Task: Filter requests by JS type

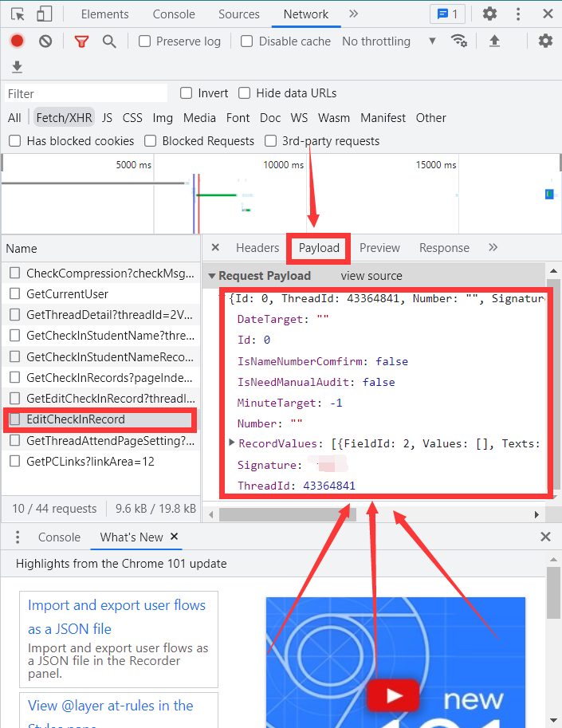Action: (x=107, y=118)
